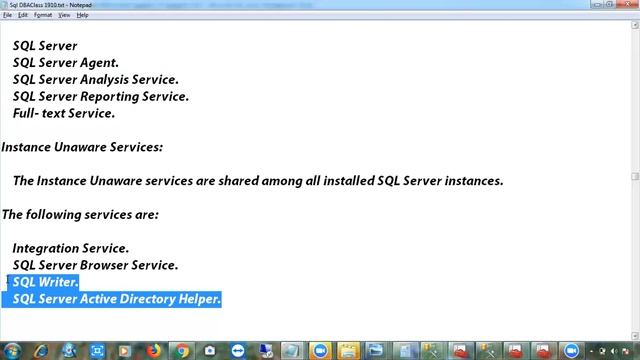Click the 'SQL Server Reporting Service.' line
Viewport: 640px width, 360px height.
(101, 97)
